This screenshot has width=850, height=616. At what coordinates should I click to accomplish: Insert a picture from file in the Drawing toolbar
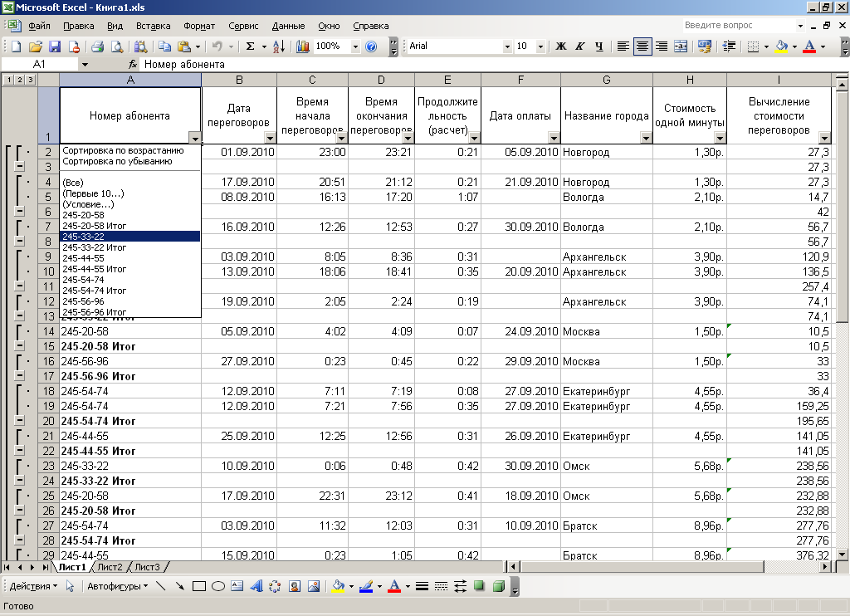point(313,586)
